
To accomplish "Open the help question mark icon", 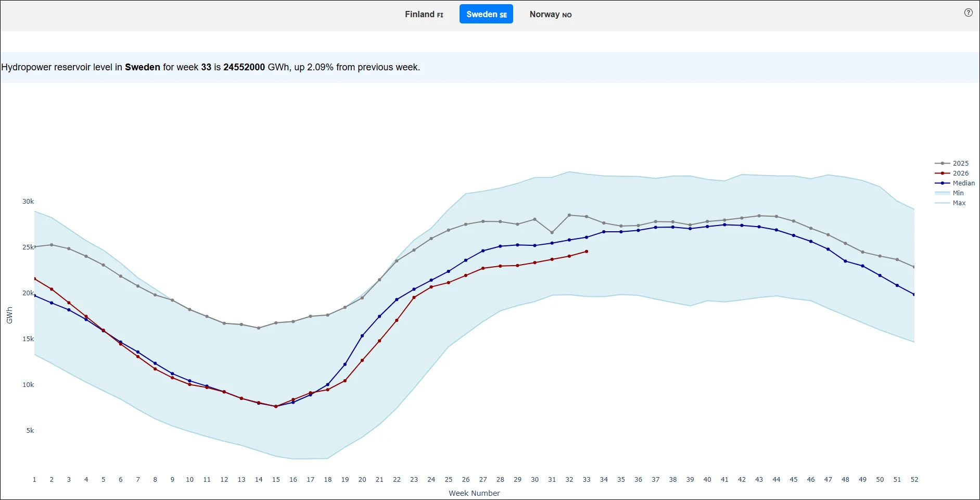I will click(968, 13).
